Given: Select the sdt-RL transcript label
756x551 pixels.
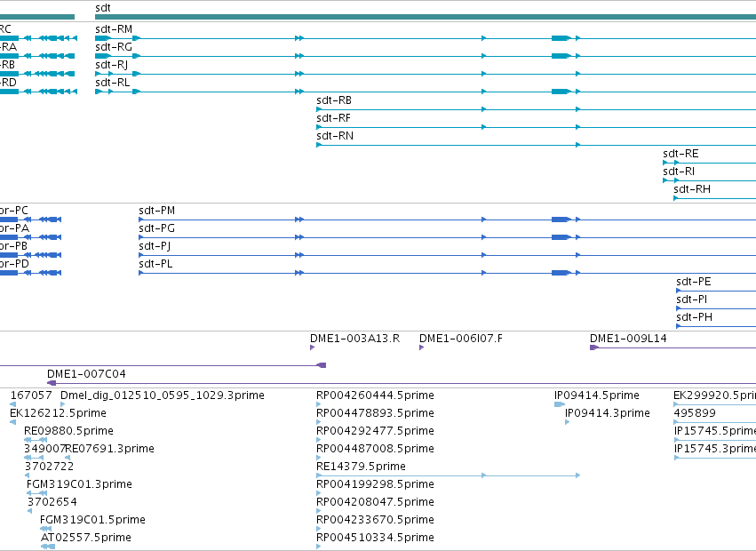Looking at the screenshot, I should click(112, 83).
